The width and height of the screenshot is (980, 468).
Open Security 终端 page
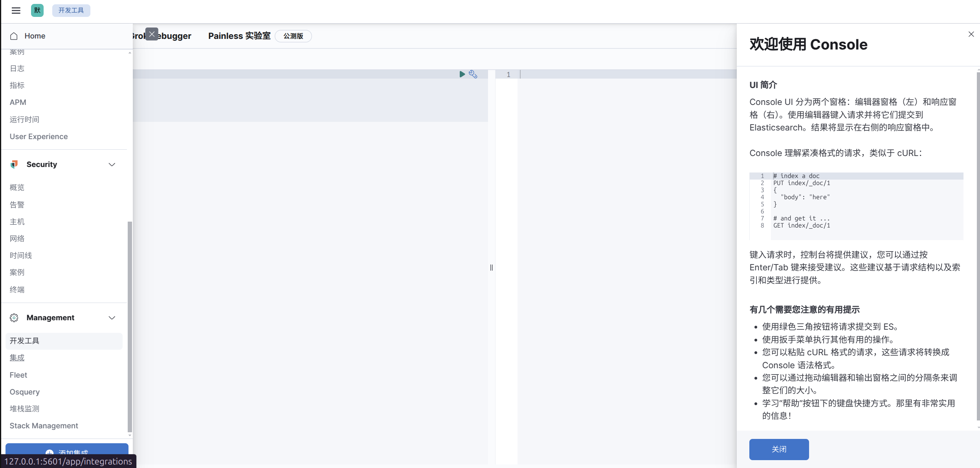(17, 290)
